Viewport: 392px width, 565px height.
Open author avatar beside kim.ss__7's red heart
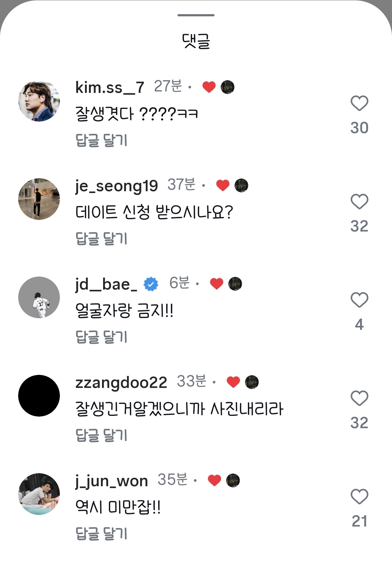228,87
